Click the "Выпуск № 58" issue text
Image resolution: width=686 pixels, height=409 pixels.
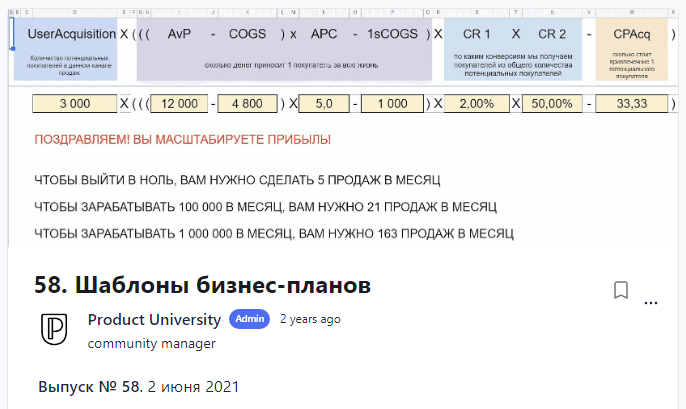tap(90, 386)
